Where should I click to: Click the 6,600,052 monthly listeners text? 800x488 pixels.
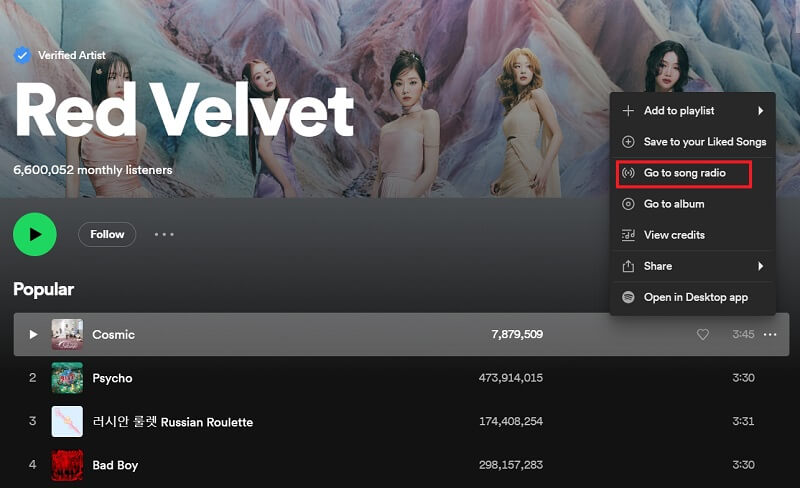93,170
